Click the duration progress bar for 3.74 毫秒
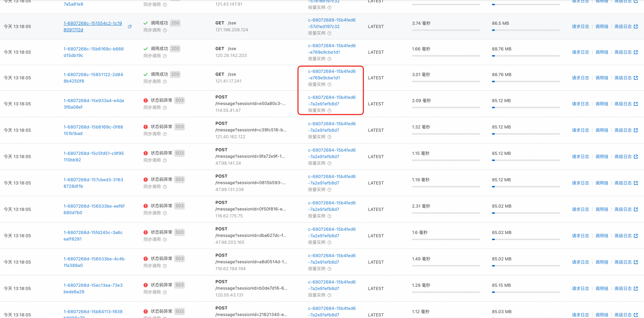Screen dimensions: 644x318 [x=446, y=30]
